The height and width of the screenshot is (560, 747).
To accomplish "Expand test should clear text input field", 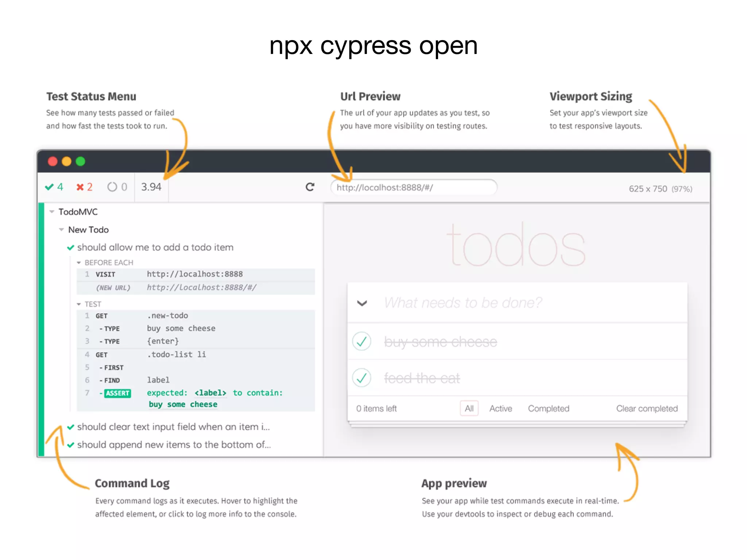I will (x=168, y=427).
